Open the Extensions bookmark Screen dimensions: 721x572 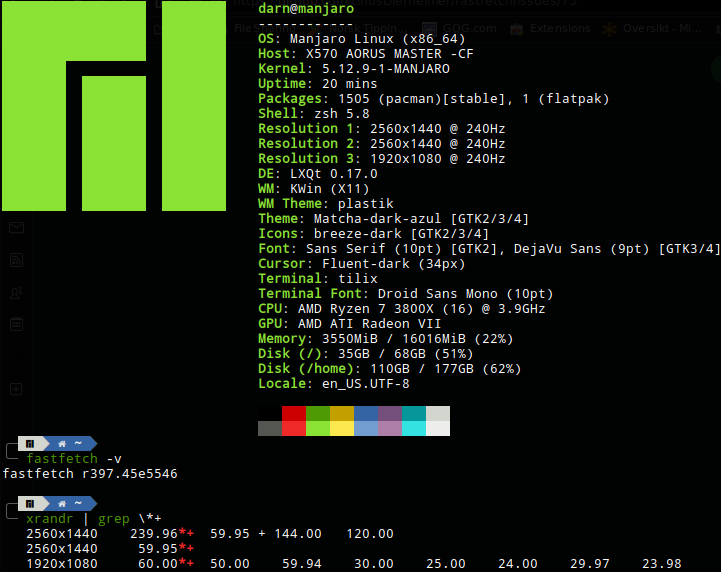pyautogui.click(x=550, y=29)
